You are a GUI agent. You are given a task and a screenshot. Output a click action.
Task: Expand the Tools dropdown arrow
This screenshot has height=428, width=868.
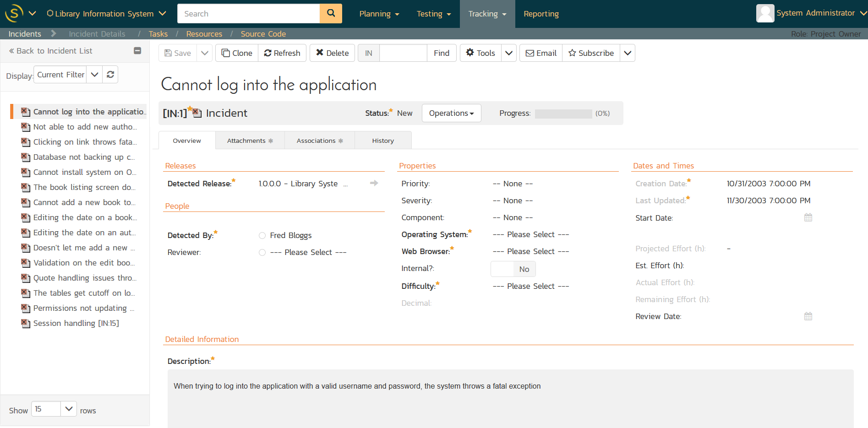(x=508, y=53)
